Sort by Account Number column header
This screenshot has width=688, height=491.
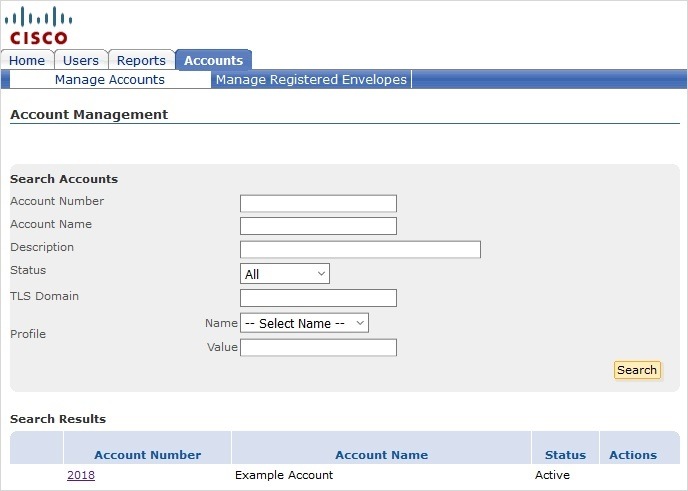tap(148, 455)
